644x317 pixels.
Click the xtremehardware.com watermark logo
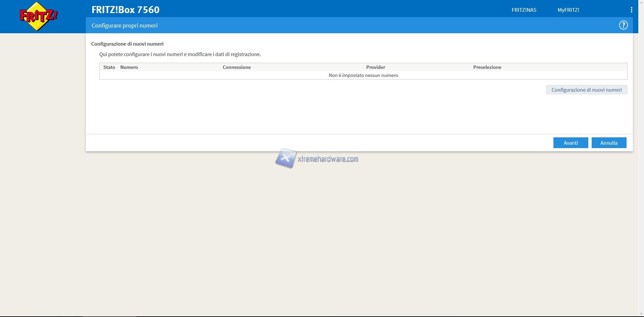point(317,158)
